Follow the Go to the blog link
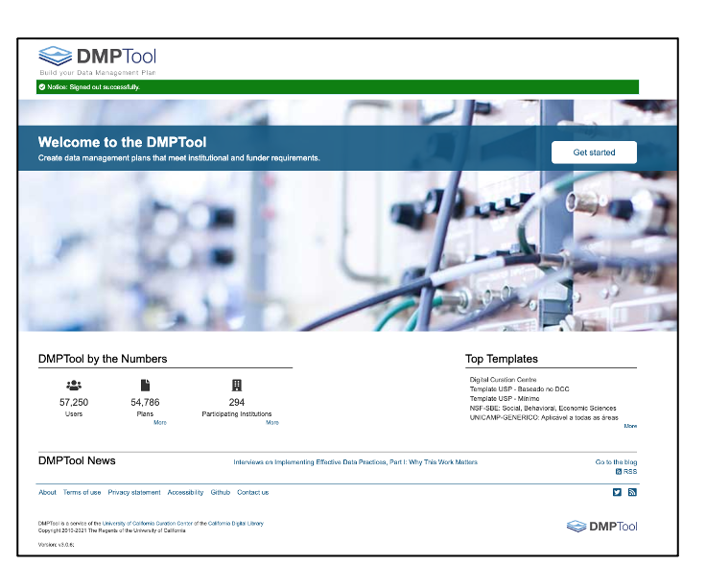Viewport: 706px width, 588px height. pos(616,462)
